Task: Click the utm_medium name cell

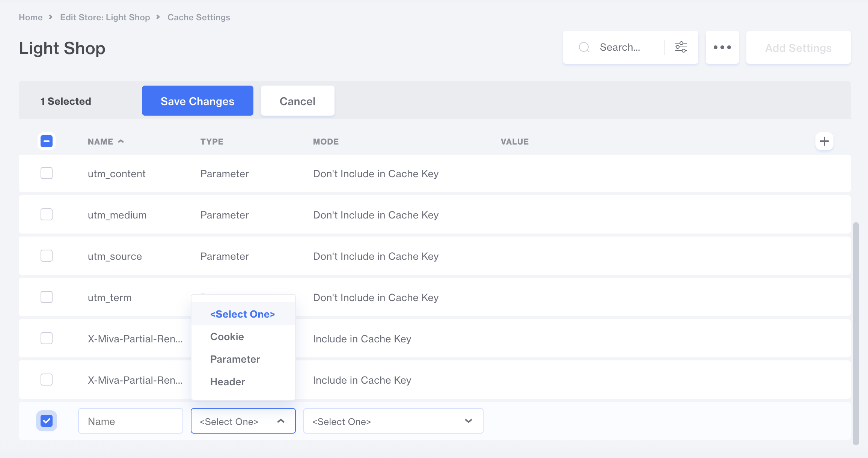Action: click(117, 215)
